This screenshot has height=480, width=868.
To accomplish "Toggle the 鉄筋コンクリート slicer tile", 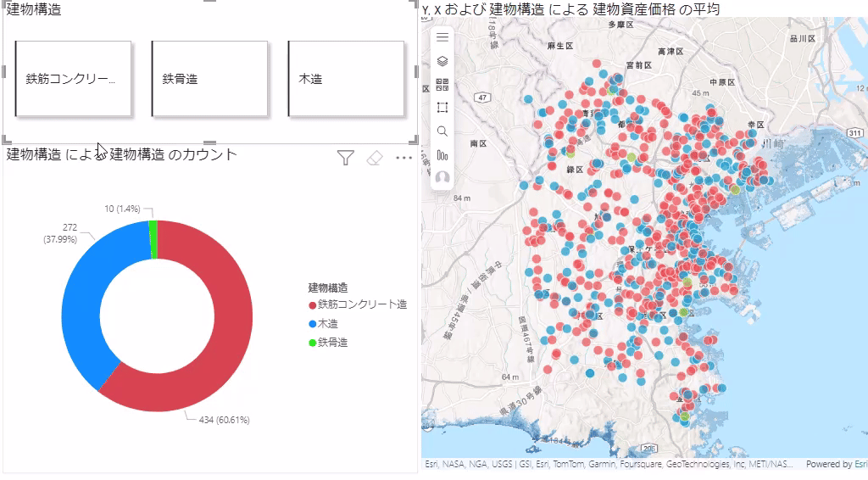I will click(x=74, y=79).
